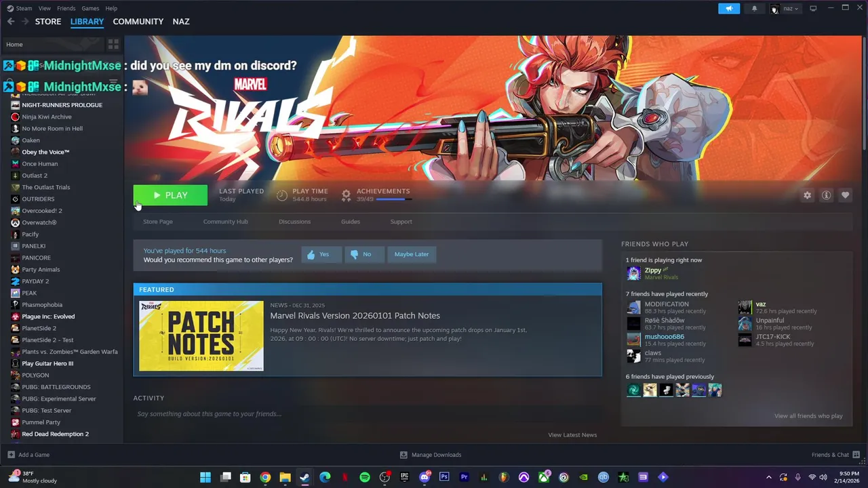Open Photoshop from the taskbar
The width and height of the screenshot is (868, 488).
coord(444,477)
